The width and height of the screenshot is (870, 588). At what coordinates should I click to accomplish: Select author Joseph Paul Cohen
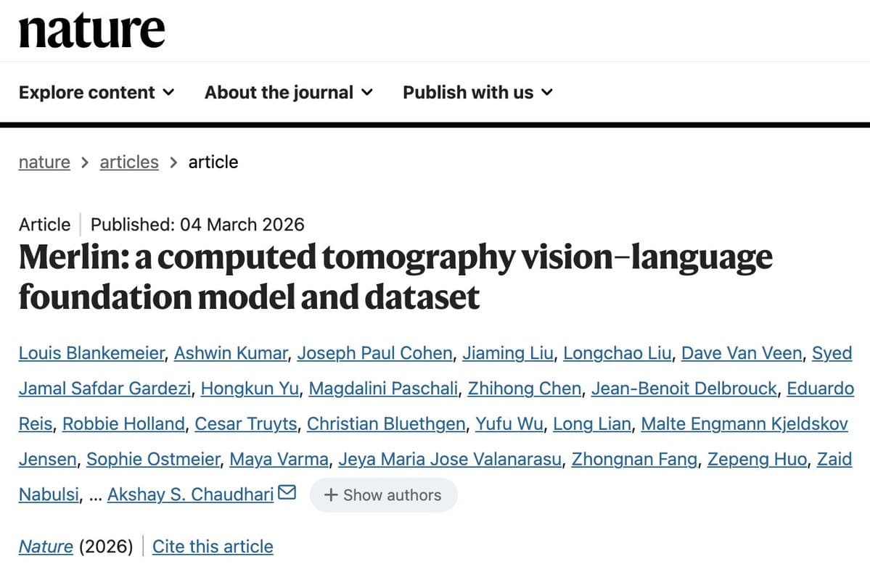point(375,353)
